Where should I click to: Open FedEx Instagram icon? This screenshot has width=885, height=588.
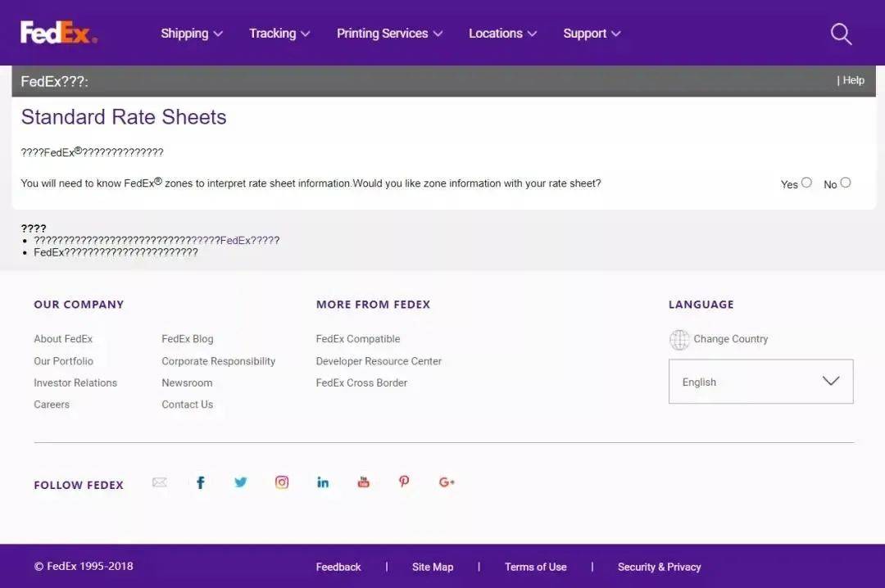point(282,482)
